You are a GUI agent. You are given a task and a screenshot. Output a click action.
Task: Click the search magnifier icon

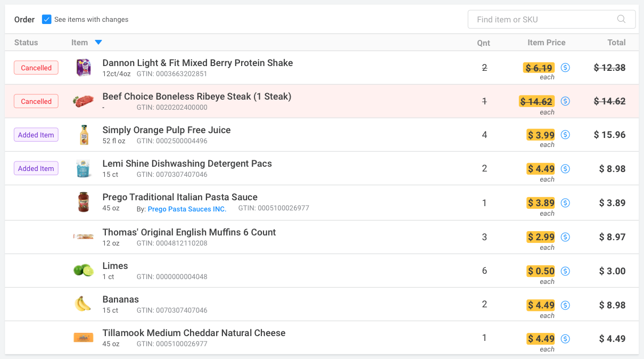(621, 19)
